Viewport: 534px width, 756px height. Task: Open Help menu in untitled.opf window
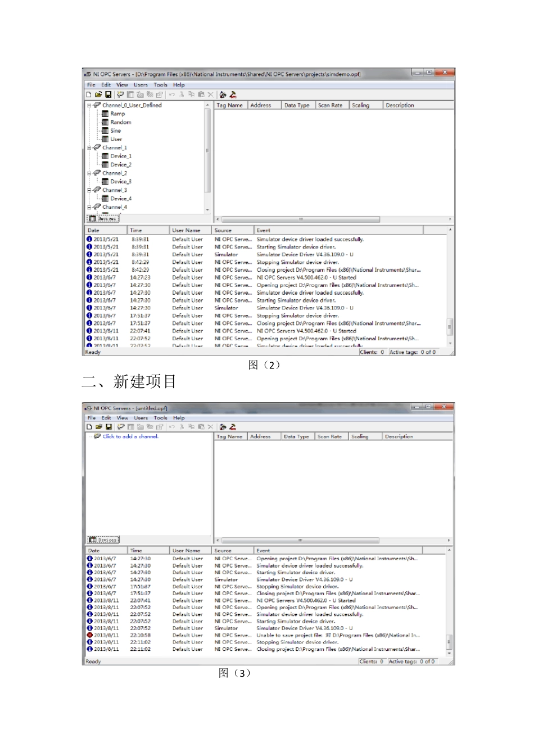point(179,418)
